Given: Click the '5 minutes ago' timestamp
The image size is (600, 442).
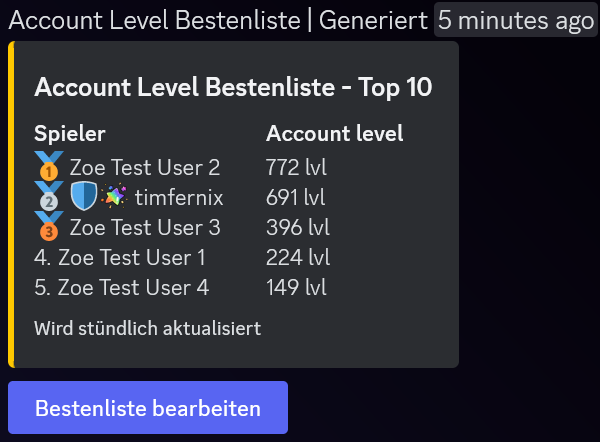Looking at the screenshot, I should point(516,20).
